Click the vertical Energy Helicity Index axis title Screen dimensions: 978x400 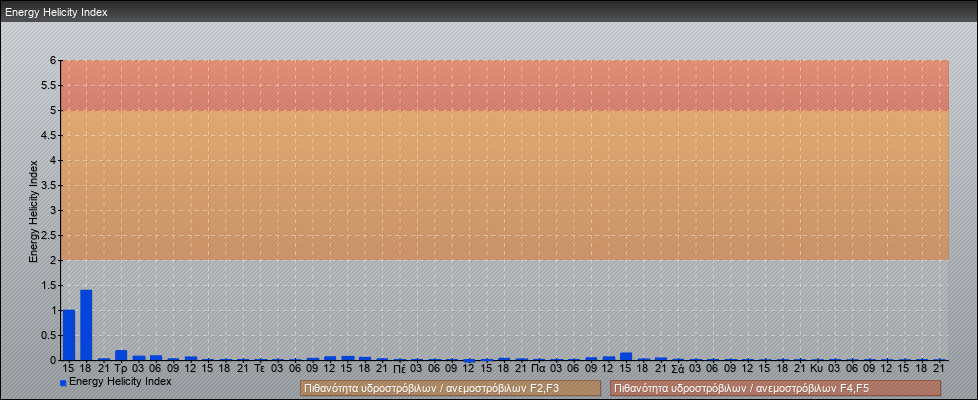pyautogui.click(x=34, y=211)
